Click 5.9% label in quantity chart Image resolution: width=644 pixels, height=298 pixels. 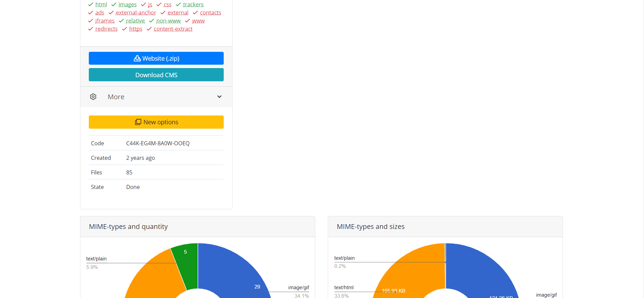tap(92, 267)
